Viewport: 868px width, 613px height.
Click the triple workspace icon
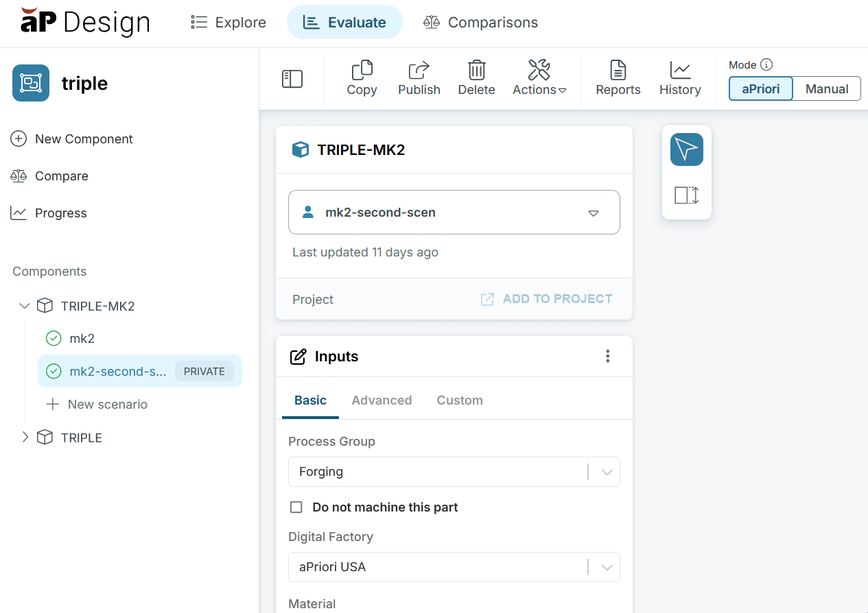point(31,83)
